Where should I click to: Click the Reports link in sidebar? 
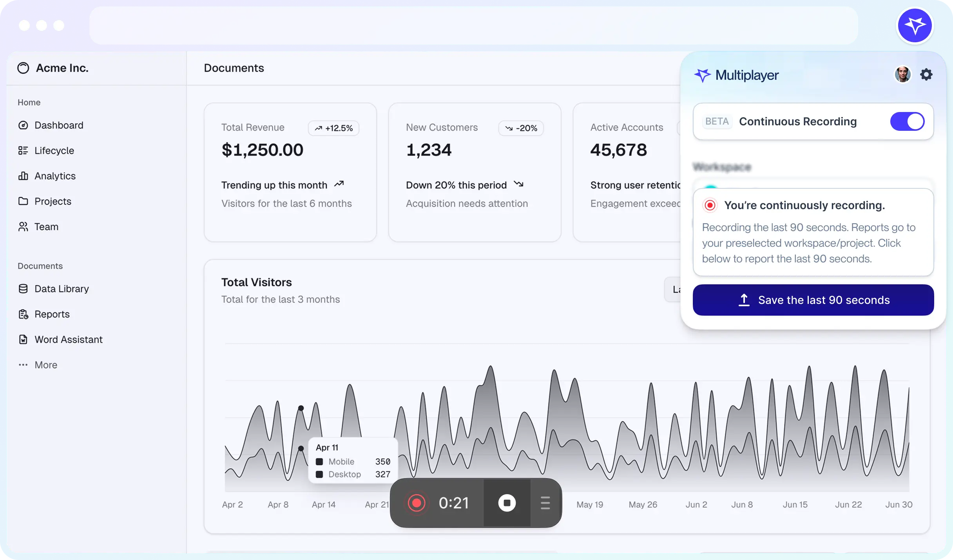(52, 314)
